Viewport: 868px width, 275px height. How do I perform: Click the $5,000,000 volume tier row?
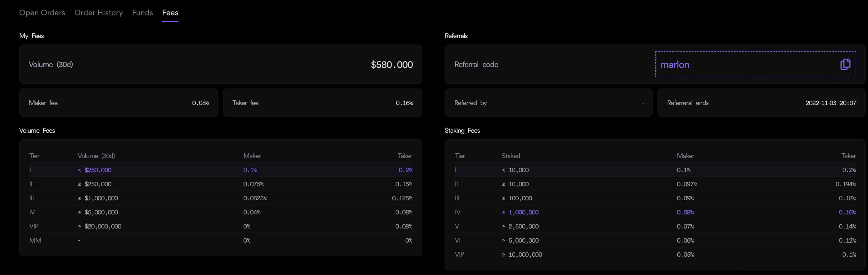pyautogui.click(x=221, y=212)
